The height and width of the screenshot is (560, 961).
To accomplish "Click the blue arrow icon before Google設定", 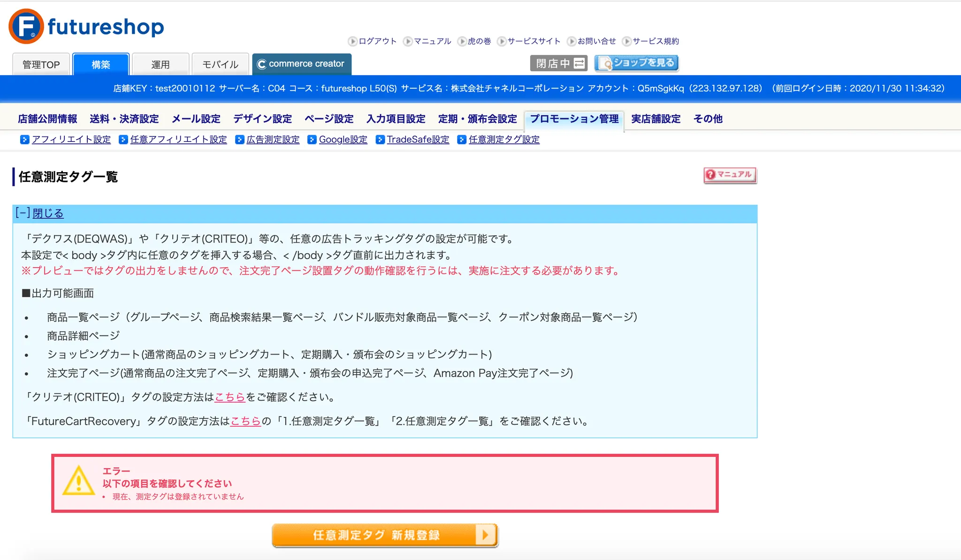I will click(312, 140).
